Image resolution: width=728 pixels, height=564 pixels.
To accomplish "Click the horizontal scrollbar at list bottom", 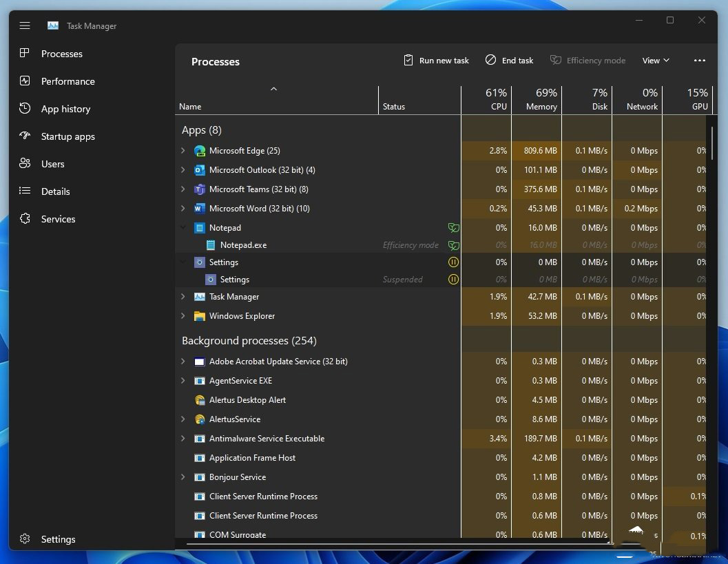I will click(x=399, y=543).
